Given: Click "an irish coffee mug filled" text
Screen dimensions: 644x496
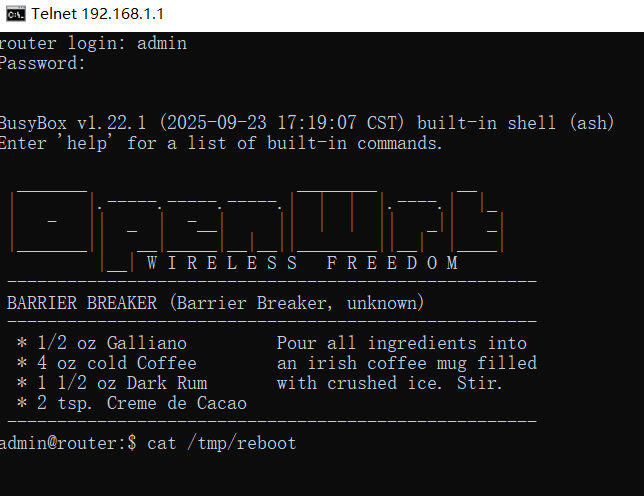Looking at the screenshot, I should pos(406,363).
